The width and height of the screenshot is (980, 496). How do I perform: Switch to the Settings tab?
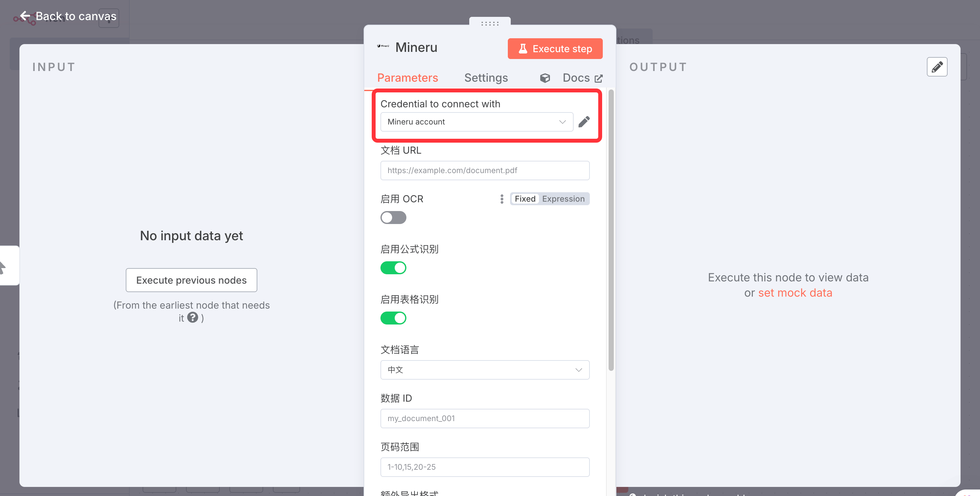[x=486, y=78]
